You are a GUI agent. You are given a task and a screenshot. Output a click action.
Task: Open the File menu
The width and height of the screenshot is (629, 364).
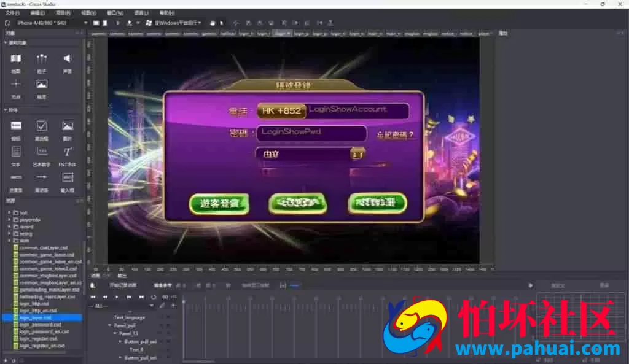12,14
